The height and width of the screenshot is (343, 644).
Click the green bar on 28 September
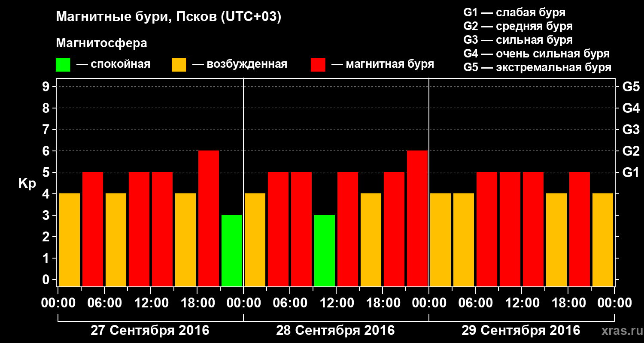point(325,250)
